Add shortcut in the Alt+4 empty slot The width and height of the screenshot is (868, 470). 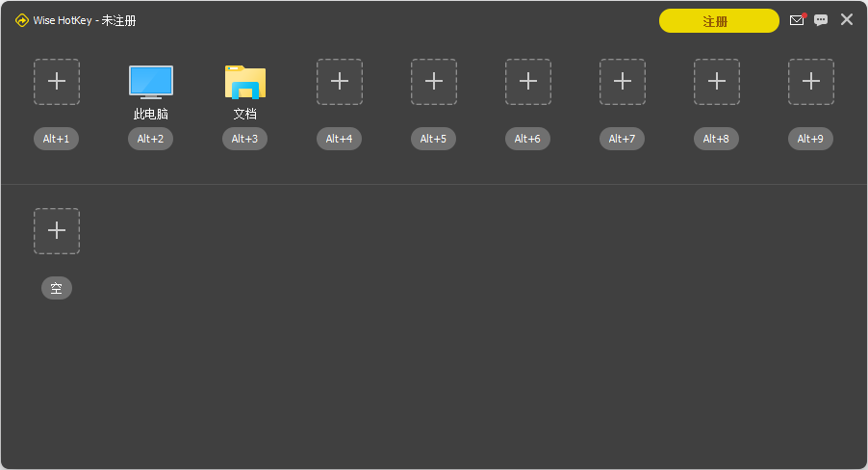click(x=340, y=82)
